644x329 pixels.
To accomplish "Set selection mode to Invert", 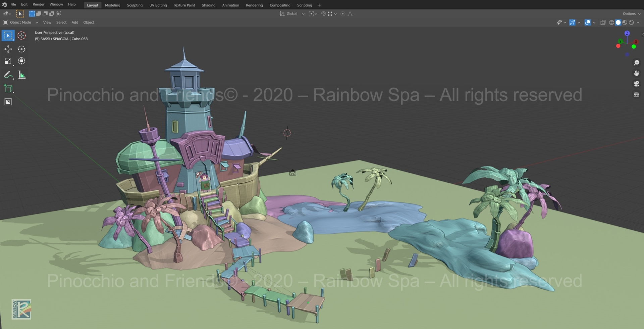I will click(52, 14).
